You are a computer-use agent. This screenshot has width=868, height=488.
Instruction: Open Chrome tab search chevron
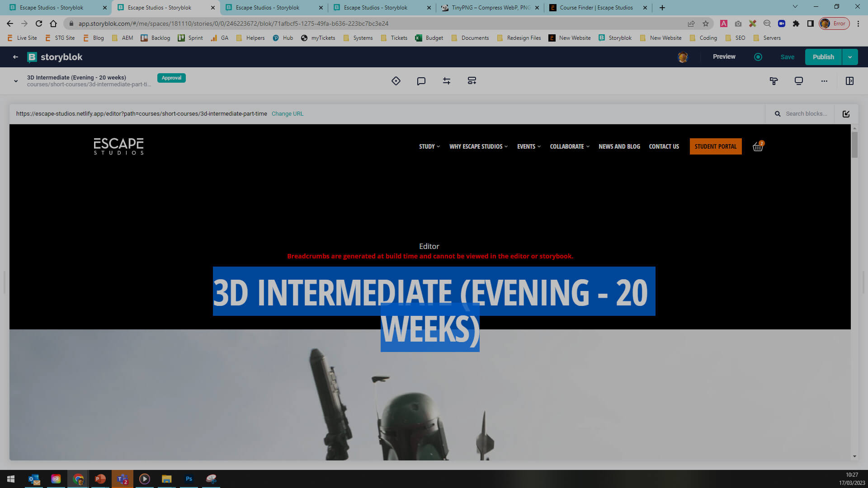(795, 7)
